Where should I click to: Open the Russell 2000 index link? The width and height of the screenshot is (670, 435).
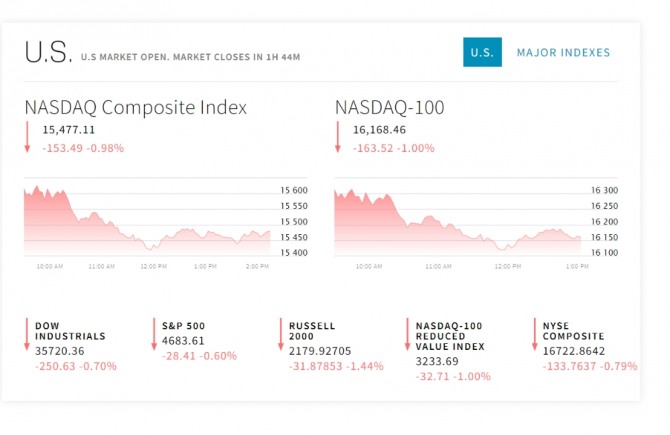(312, 331)
